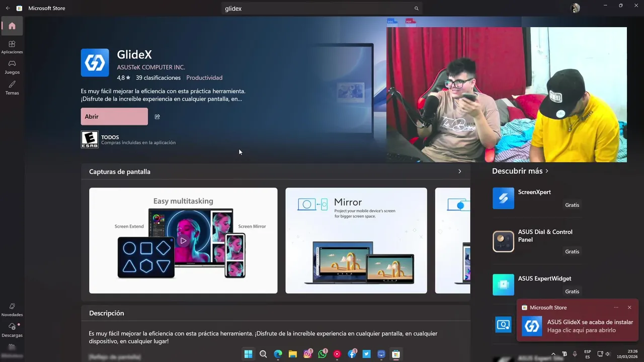Image resolution: width=644 pixels, height=362 pixels.
Task: Open the Windows Start menu
Action: pos(248,354)
